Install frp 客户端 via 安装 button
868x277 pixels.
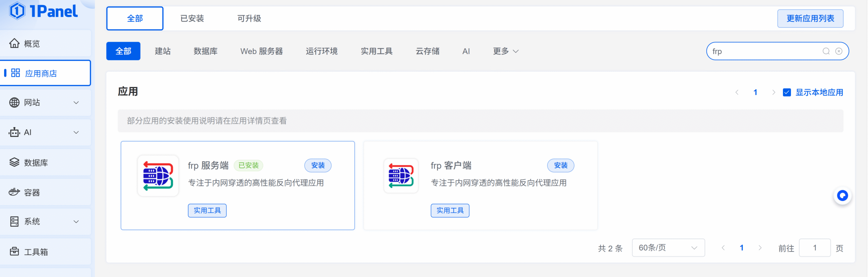coord(561,165)
